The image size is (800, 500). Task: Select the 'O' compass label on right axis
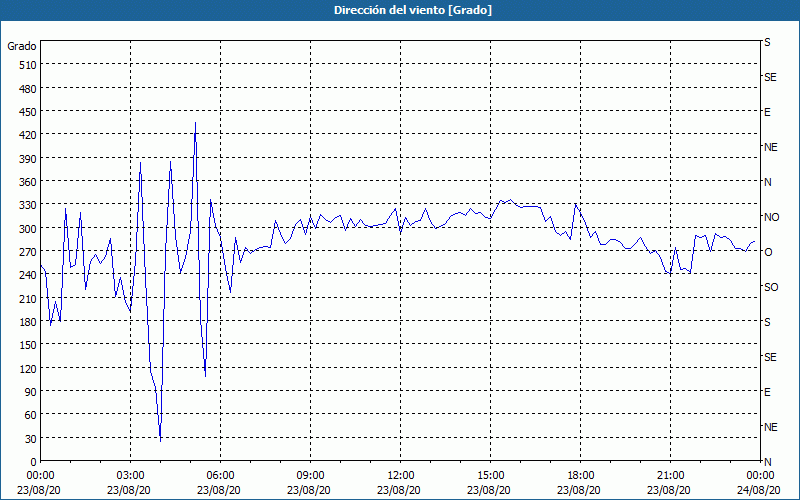[768, 252]
